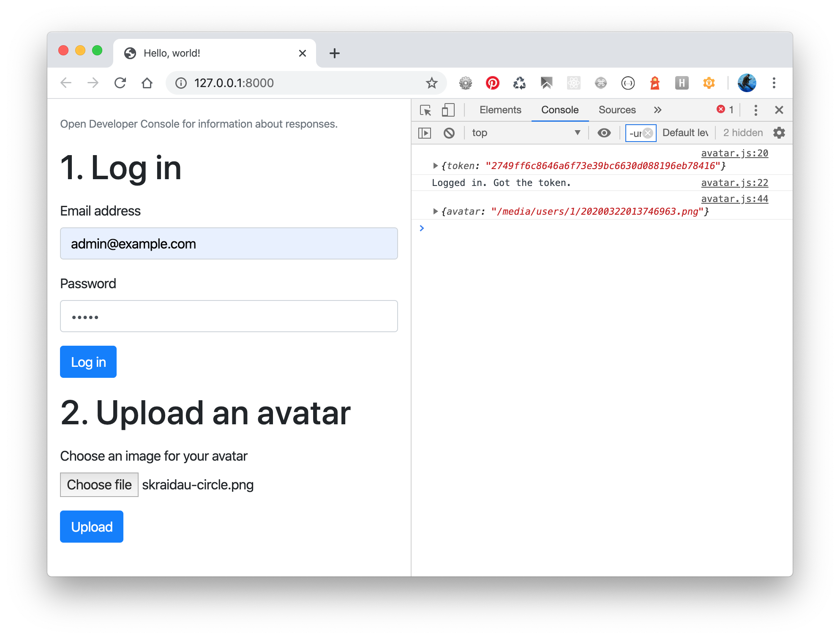Click the Console tab in DevTools
The height and width of the screenshot is (639, 840).
point(559,110)
